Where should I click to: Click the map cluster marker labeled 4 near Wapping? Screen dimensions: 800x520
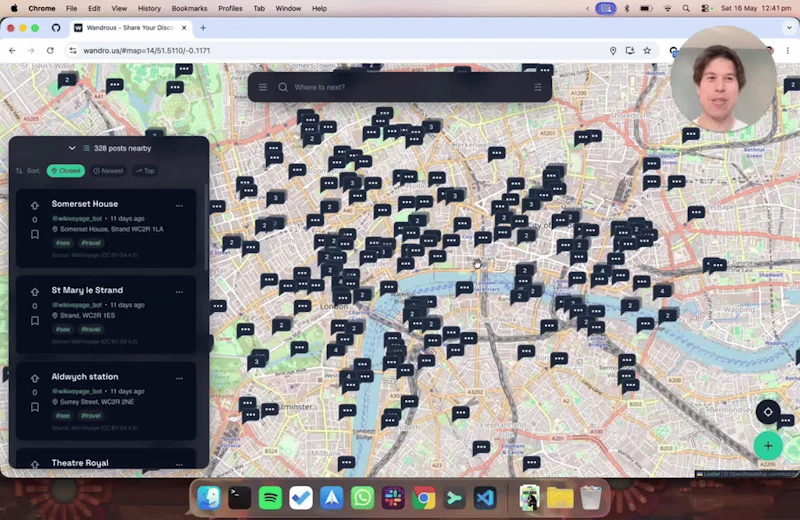662,291
